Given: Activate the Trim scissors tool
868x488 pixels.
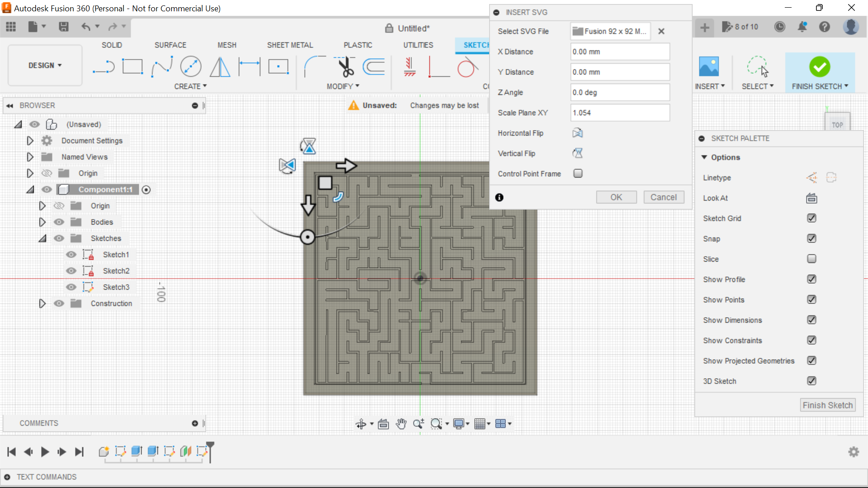Looking at the screenshot, I should click(344, 66).
